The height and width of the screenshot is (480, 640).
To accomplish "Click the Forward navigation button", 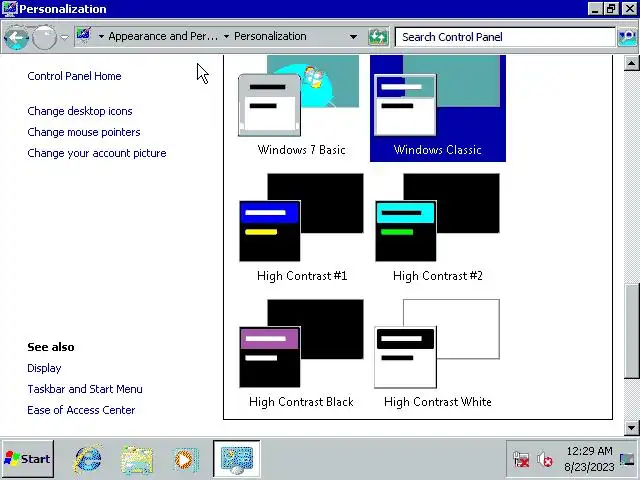I will (44, 38).
